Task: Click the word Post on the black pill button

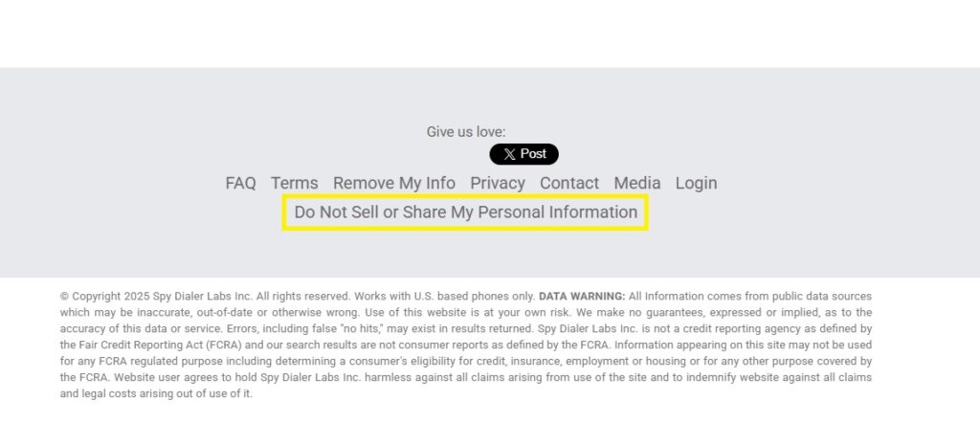Action: (x=533, y=154)
